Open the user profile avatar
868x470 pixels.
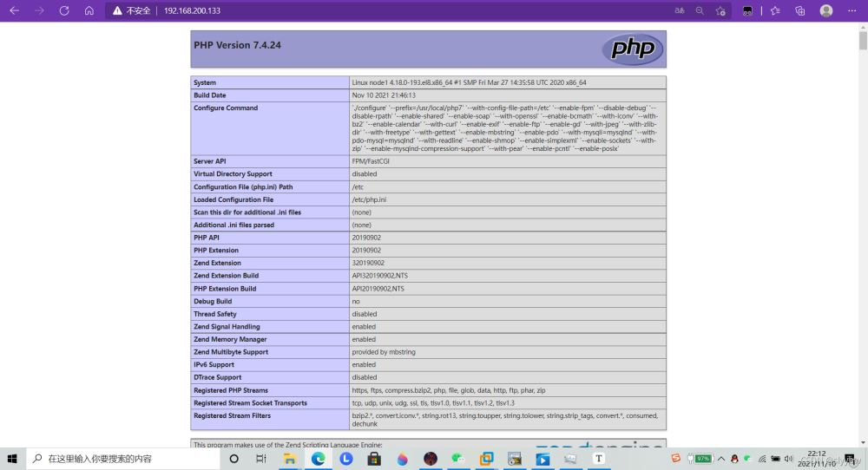pyautogui.click(x=826, y=10)
